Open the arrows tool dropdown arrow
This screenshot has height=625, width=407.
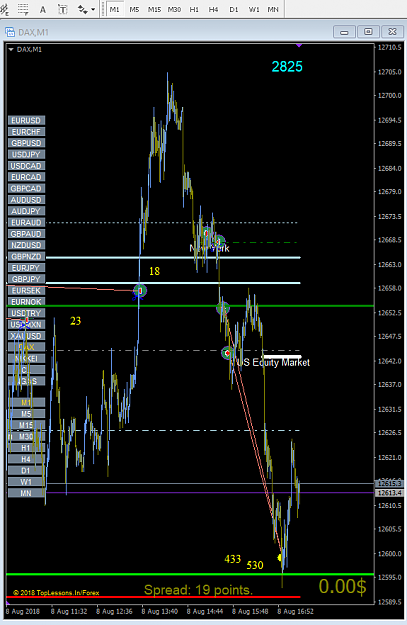93,9
